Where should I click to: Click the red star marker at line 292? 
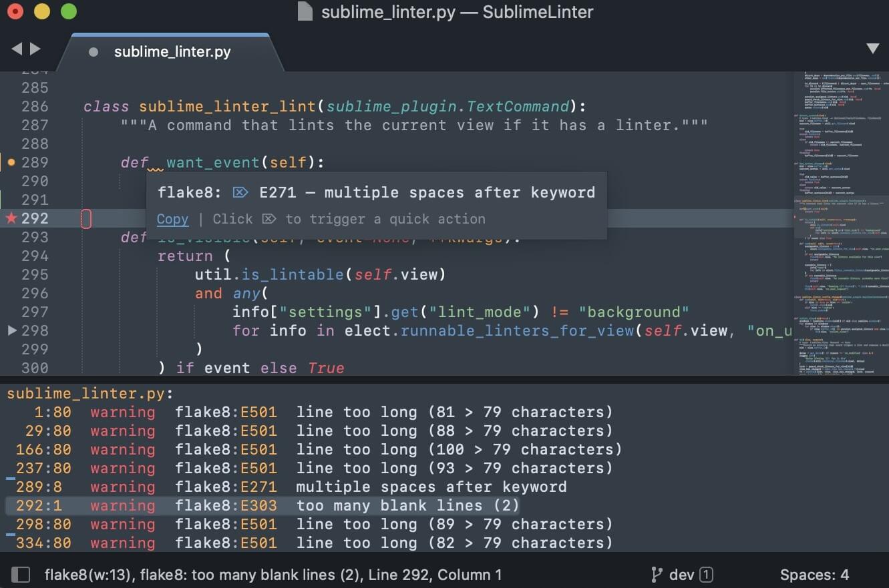11,218
